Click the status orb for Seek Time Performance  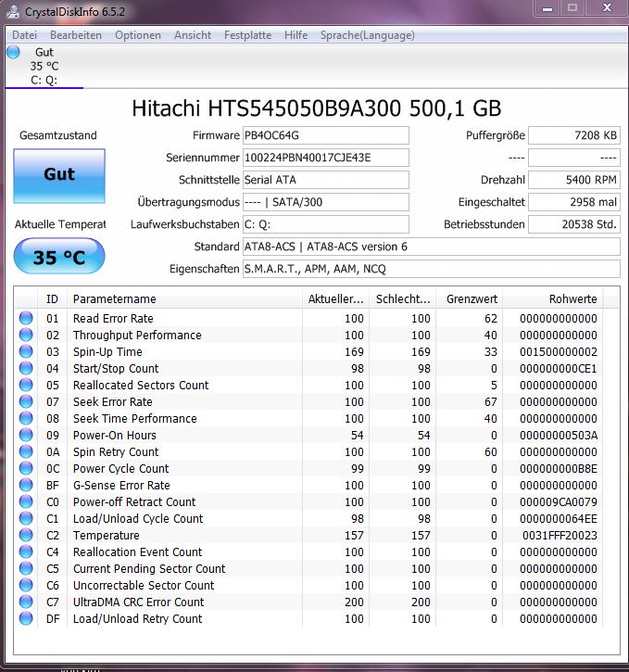coord(26,418)
